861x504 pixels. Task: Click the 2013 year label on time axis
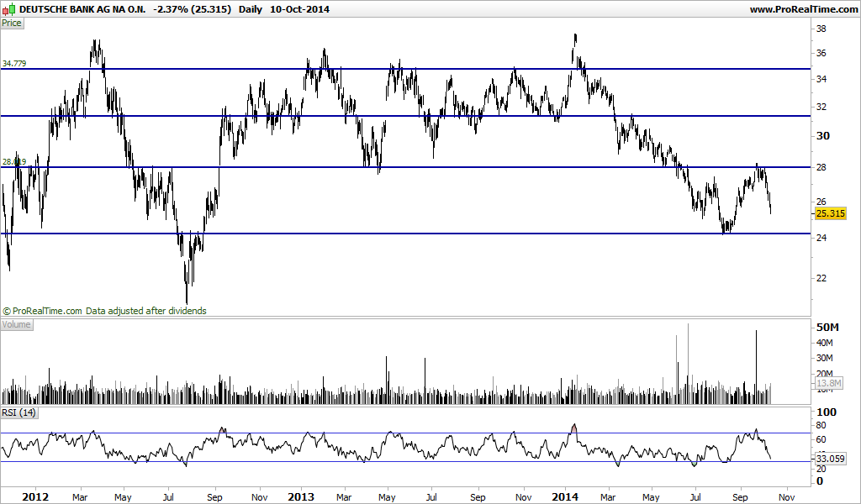coord(301,497)
